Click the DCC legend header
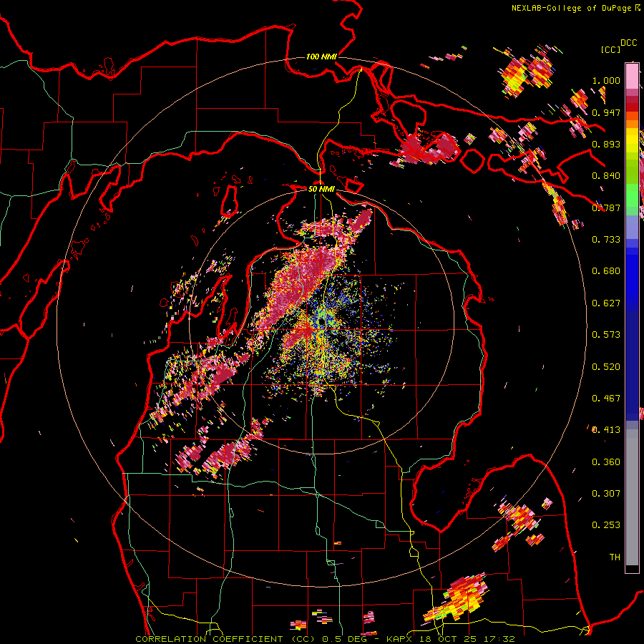 pos(628,43)
